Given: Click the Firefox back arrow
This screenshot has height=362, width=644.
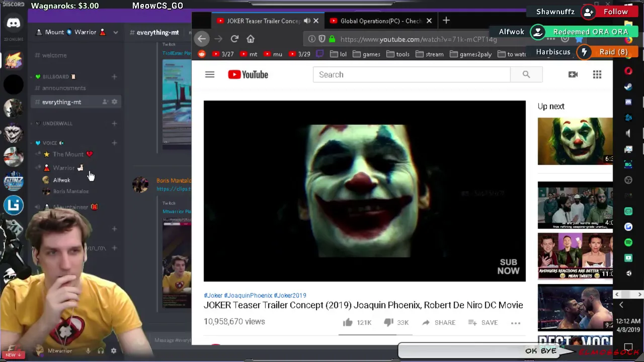Looking at the screenshot, I should (202, 39).
